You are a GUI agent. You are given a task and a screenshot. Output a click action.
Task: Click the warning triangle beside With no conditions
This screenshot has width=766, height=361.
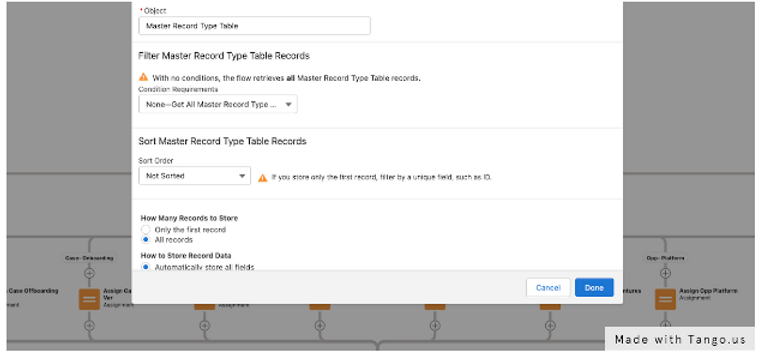point(143,77)
